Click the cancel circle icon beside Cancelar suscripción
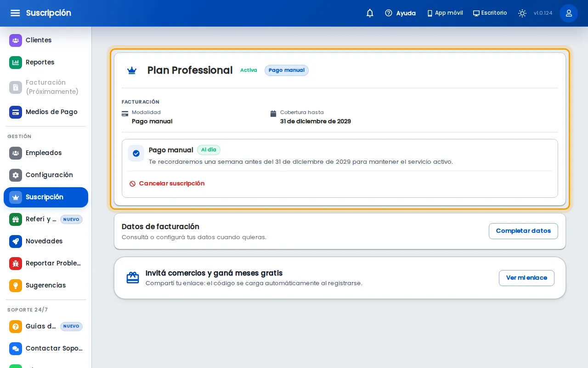The width and height of the screenshot is (588, 368). click(132, 184)
